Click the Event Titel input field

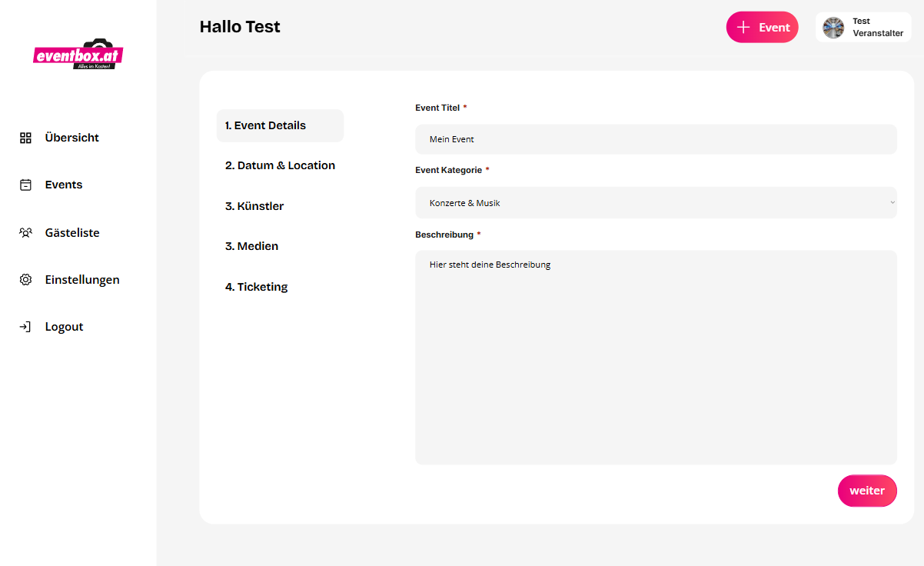655,139
